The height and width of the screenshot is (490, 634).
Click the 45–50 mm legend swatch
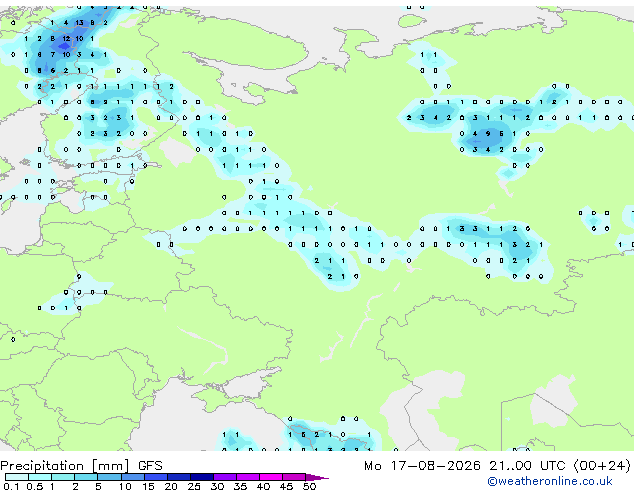[294, 477]
